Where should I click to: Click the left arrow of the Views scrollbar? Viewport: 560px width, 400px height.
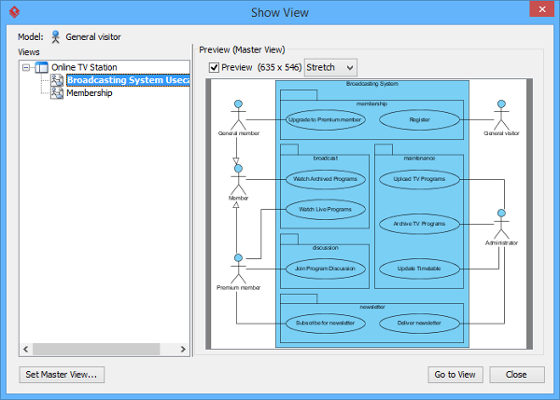tap(26, 349)
